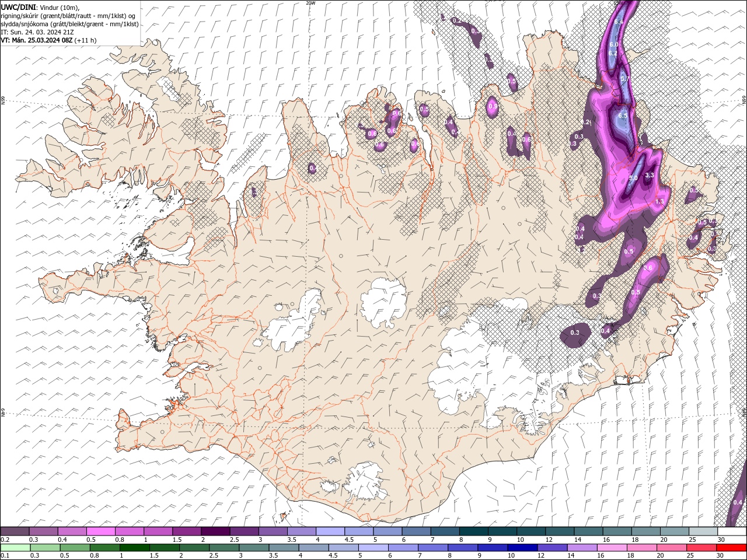Select the white 30 swatch in the snow legend

pyautogui.click(x=731, y=531)
